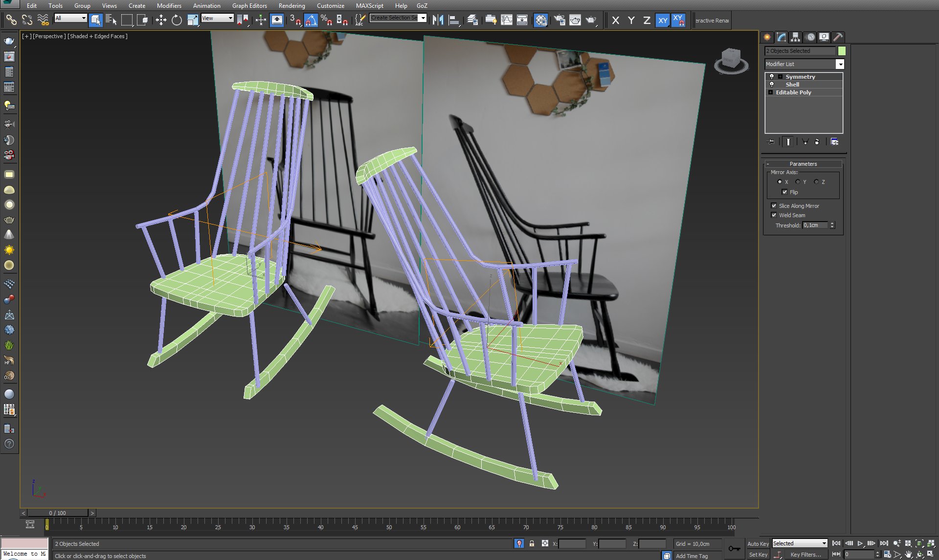
Task: Toggle Percent Snap icon
Action: [x=327, y=20]
